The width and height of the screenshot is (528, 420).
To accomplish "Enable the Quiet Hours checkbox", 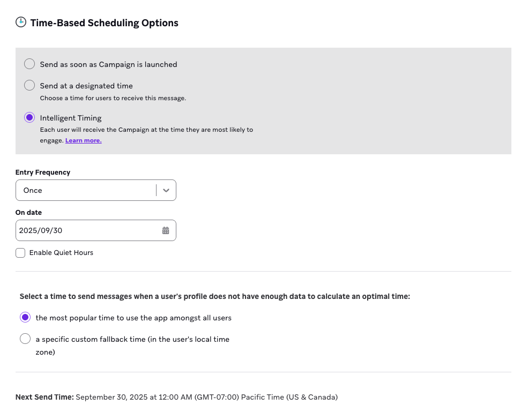I will click(20, 253).
